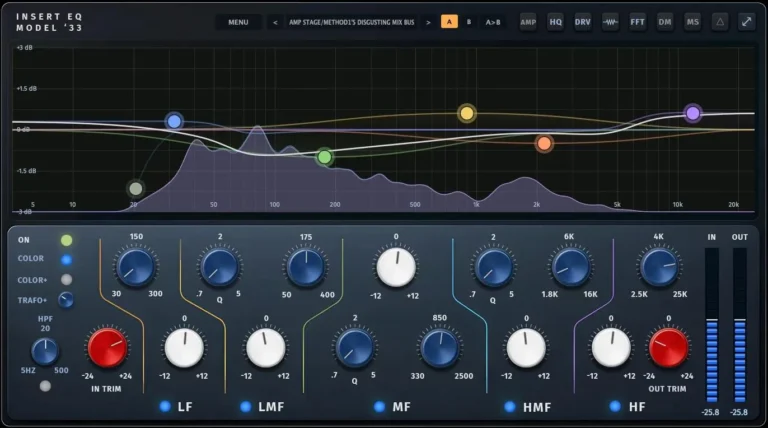Click the expand window arrow icon
Viewport: 768px width, 428px height.
click(746, 22)
